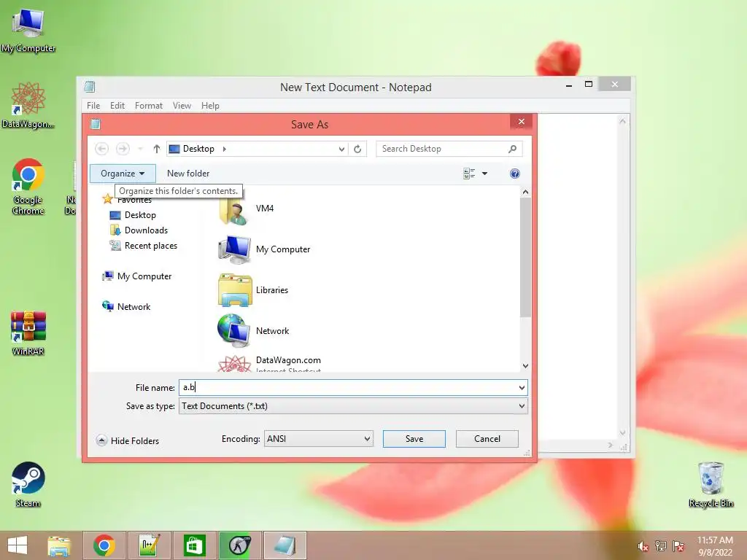Screen dimensions: 747x560
Task: Select Network in navigation pane
Action: (x=126, y=307)
